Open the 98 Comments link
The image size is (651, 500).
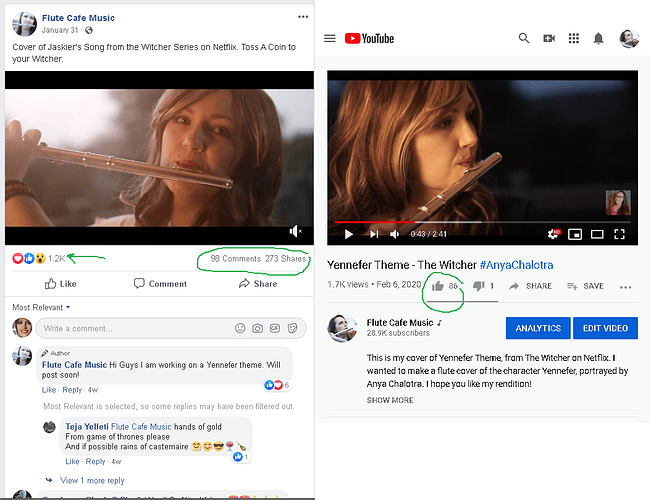235,259
